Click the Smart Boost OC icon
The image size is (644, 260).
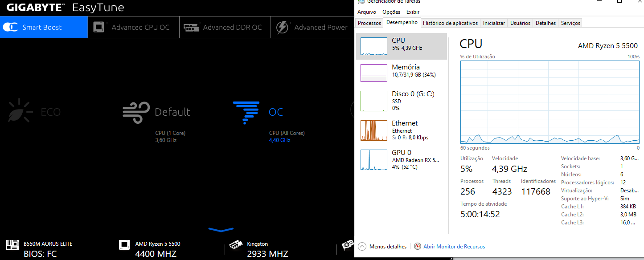[10, 28]
